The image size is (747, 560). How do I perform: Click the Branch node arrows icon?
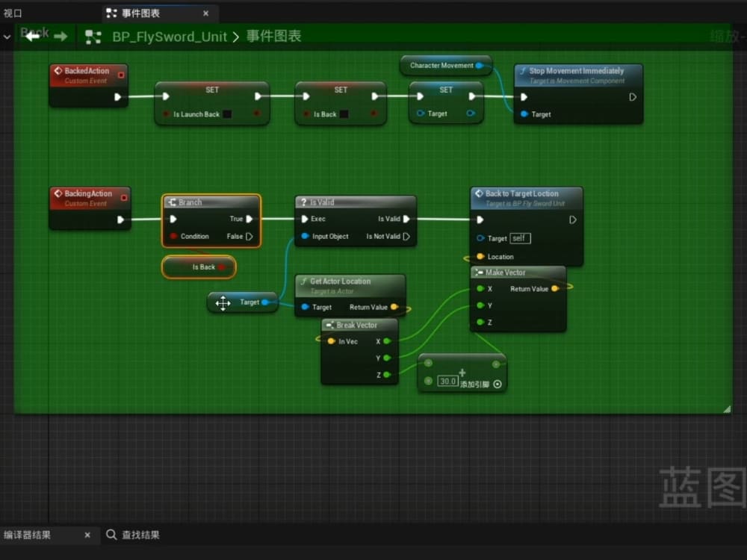point(173,202)
